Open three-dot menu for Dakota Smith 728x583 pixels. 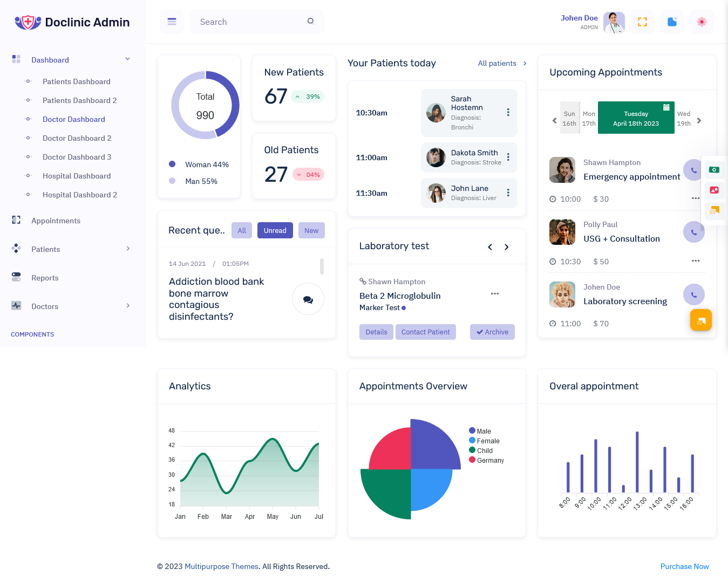tap(508, 157)
